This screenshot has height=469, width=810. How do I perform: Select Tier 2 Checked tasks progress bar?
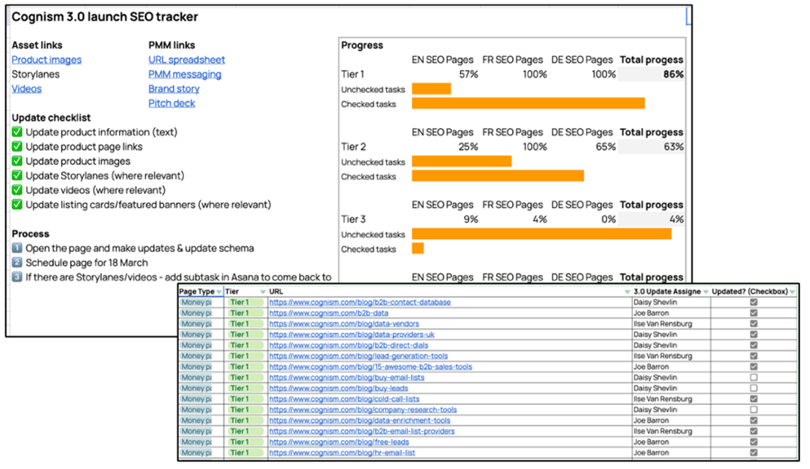point(498,176)
